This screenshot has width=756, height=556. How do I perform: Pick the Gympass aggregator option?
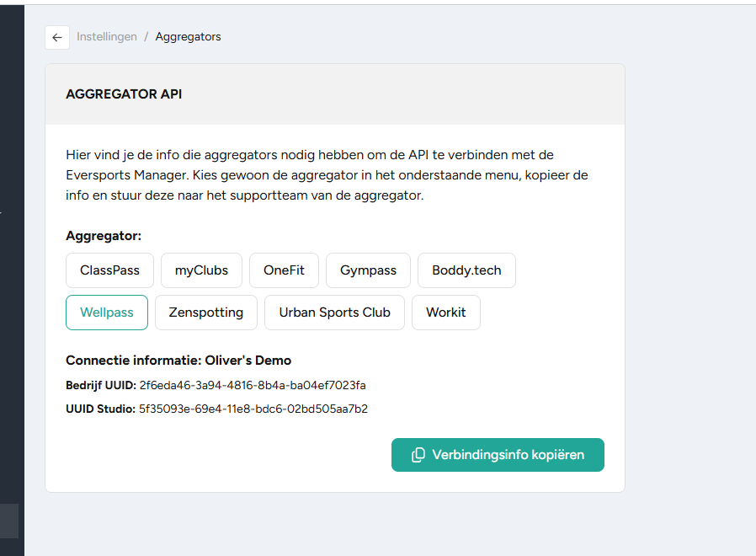369,270
